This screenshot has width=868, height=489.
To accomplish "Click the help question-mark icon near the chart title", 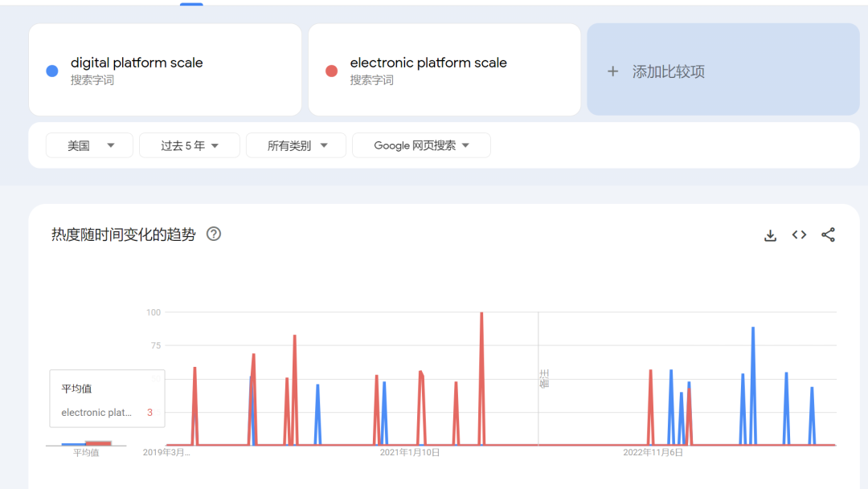I will [213, 234].
